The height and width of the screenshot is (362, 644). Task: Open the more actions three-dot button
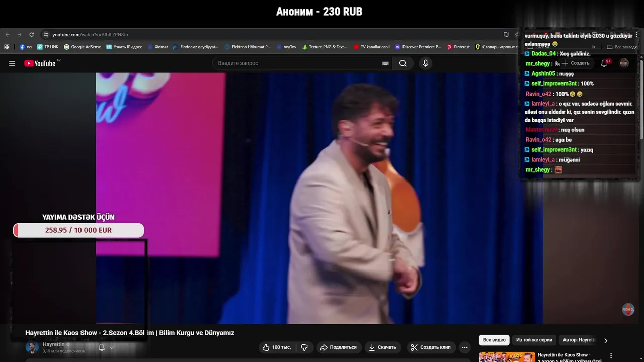(465, 347)
